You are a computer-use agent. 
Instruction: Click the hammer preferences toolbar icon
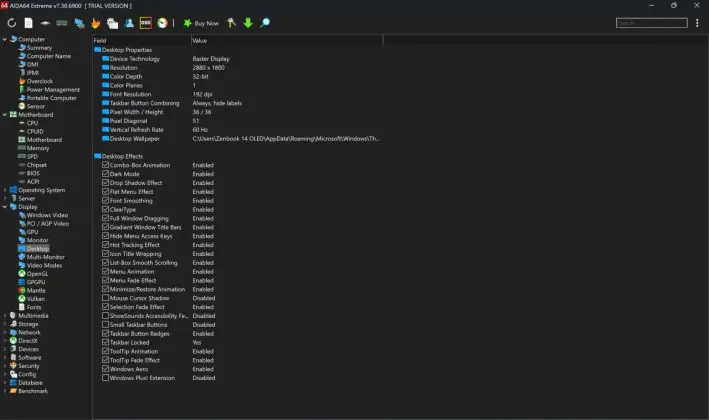[x=231, y=23]
